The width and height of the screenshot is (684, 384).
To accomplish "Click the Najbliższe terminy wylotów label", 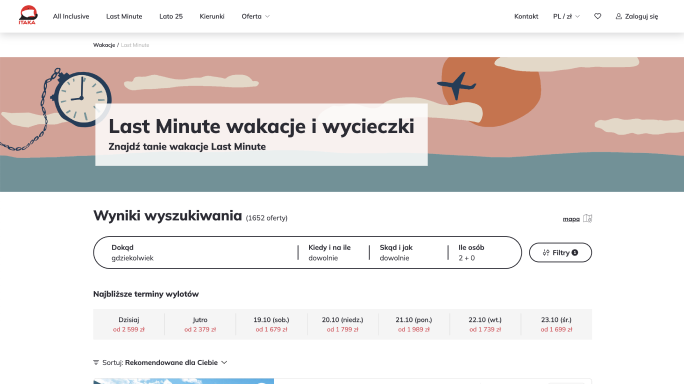I will coord(146,294).
